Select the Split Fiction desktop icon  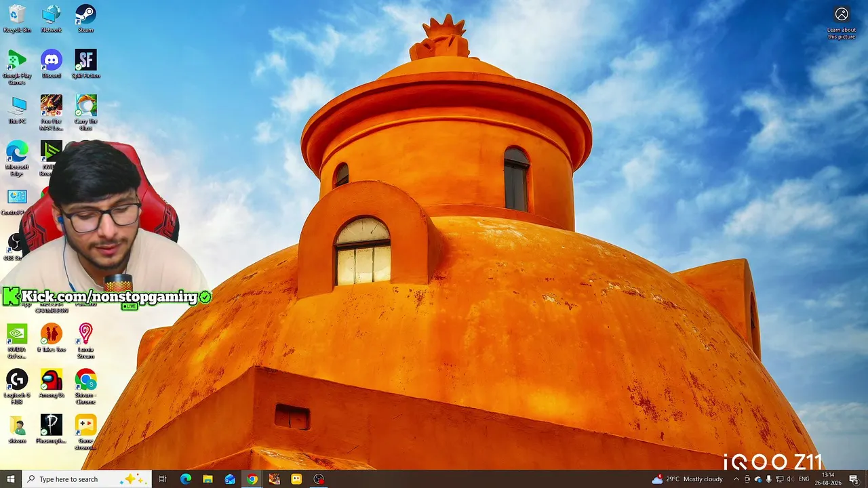pos(85,64)
